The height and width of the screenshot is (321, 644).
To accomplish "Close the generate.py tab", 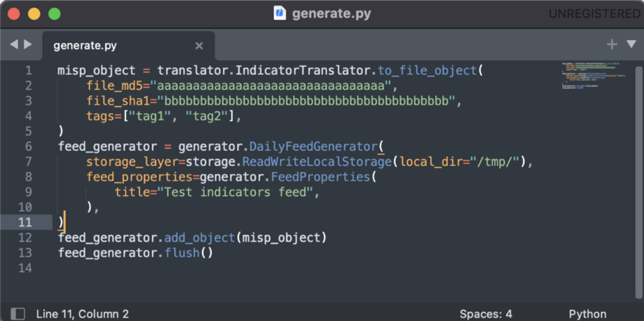I will [199, 46].
